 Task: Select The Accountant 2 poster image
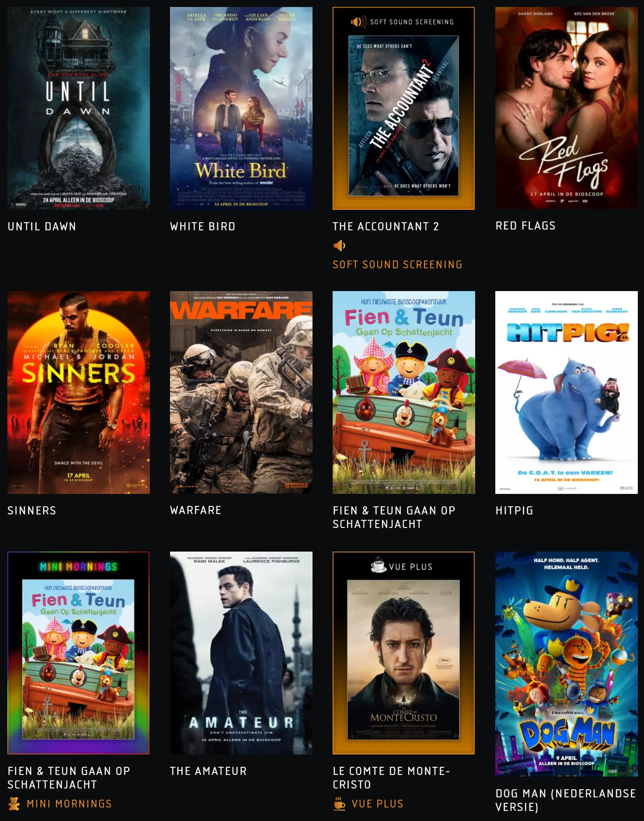point(404,108)
